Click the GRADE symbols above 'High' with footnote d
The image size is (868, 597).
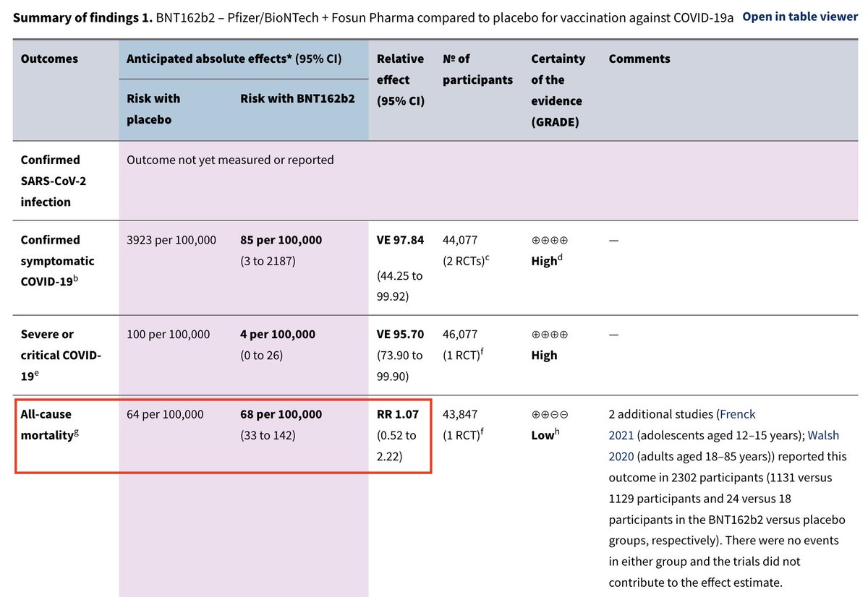(x=550, y=240)
